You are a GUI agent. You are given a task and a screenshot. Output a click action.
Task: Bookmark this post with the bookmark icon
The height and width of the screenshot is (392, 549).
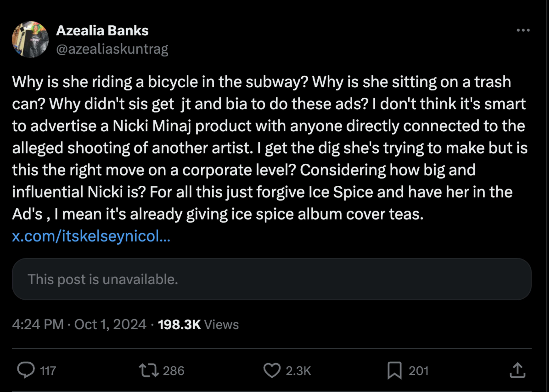tap(394, 370)
